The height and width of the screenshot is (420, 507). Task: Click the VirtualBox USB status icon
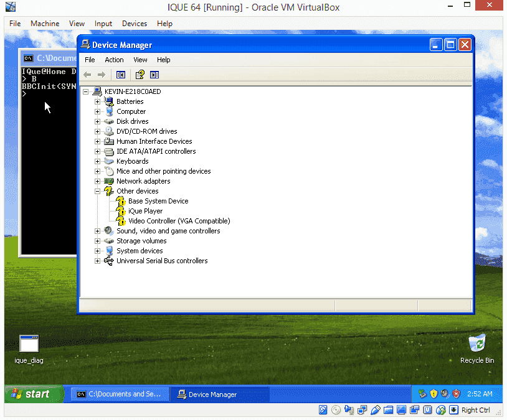(376, 410)
